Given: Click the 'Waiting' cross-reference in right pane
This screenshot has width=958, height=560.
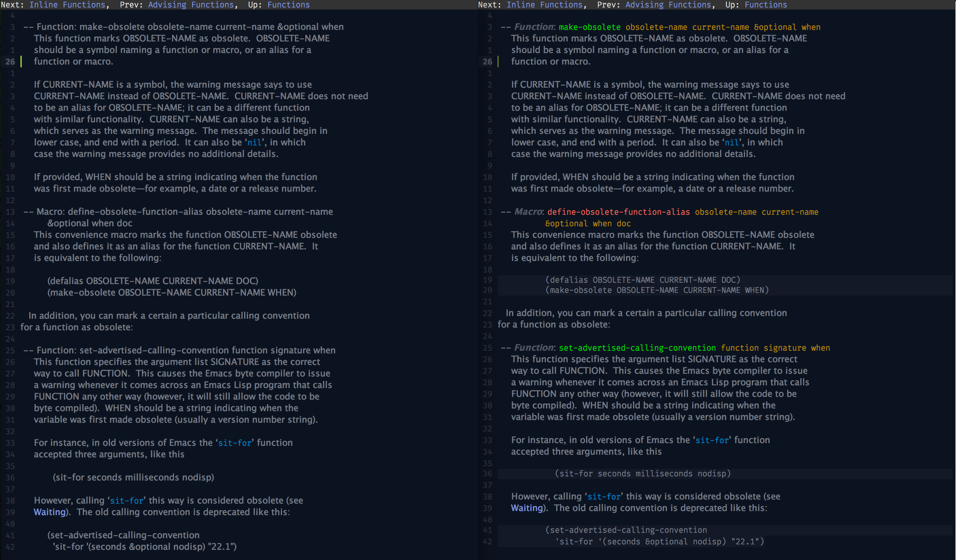Looking at the screenshot, I should (x=527, y=508).
